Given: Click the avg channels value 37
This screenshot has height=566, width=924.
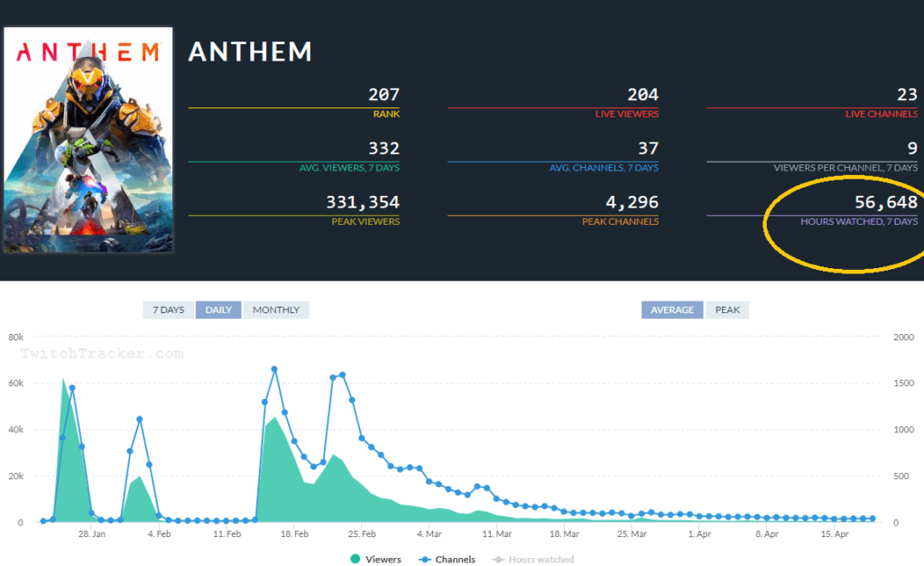Looking at the screenshot, I should coord(648,148).
